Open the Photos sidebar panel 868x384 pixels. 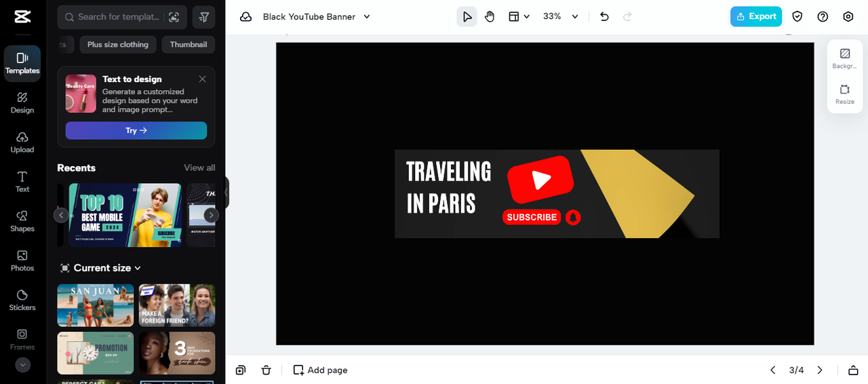coord(22,261)
